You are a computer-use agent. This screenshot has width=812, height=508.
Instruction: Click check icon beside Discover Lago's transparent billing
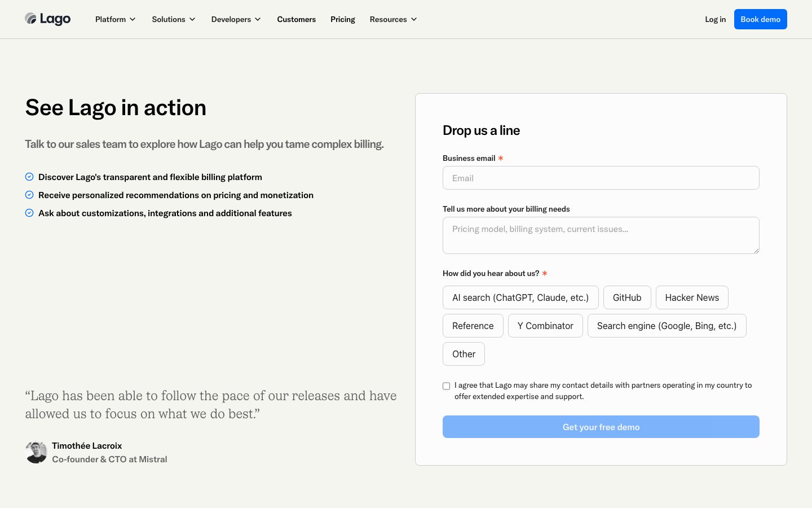(29, 177)
